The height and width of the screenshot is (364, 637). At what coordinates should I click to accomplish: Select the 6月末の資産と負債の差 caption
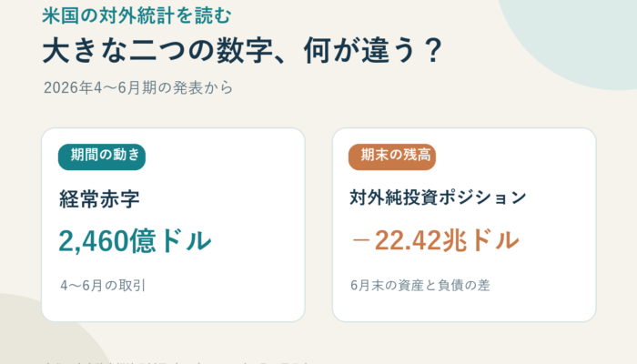[x=420, y=285]
